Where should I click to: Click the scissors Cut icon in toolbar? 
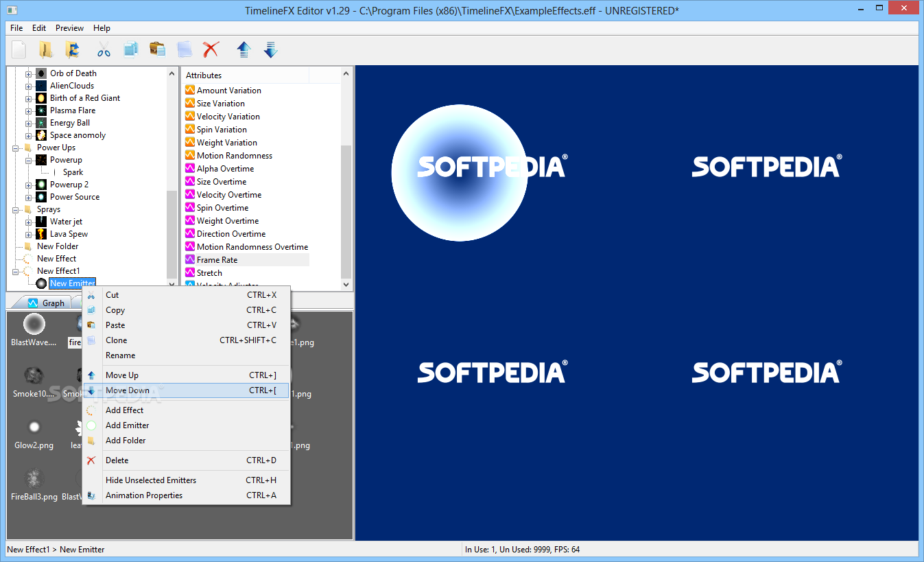click(x=104, y=49)
